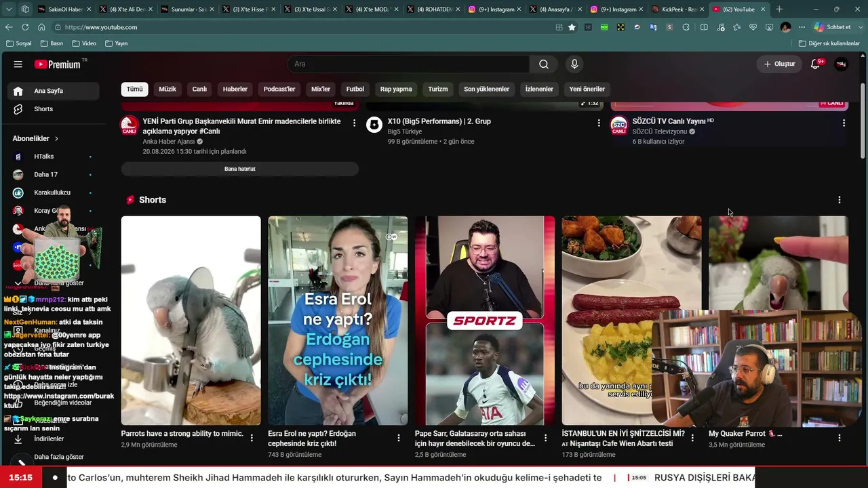This screenshot has width=868, height=488.
Task: Open the notifications bell
Action: click(x=816, y=64)
